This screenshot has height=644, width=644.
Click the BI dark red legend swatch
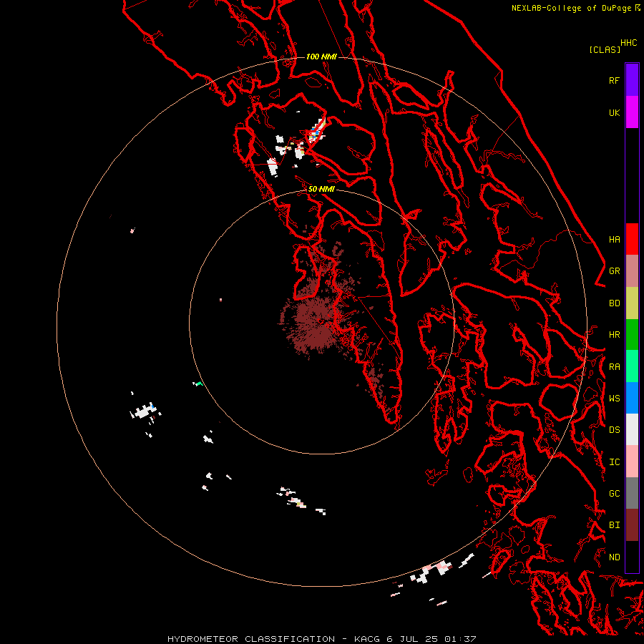click(632, 525)
